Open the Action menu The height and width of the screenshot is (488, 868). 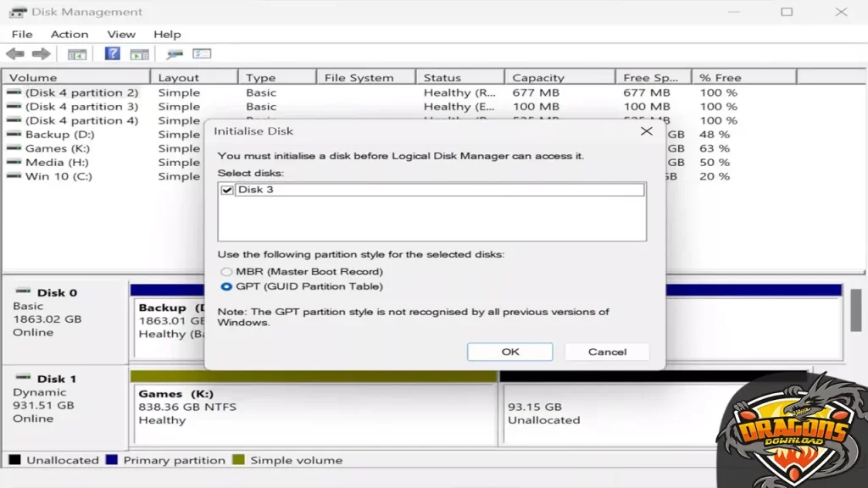click(x=70, y=34)
